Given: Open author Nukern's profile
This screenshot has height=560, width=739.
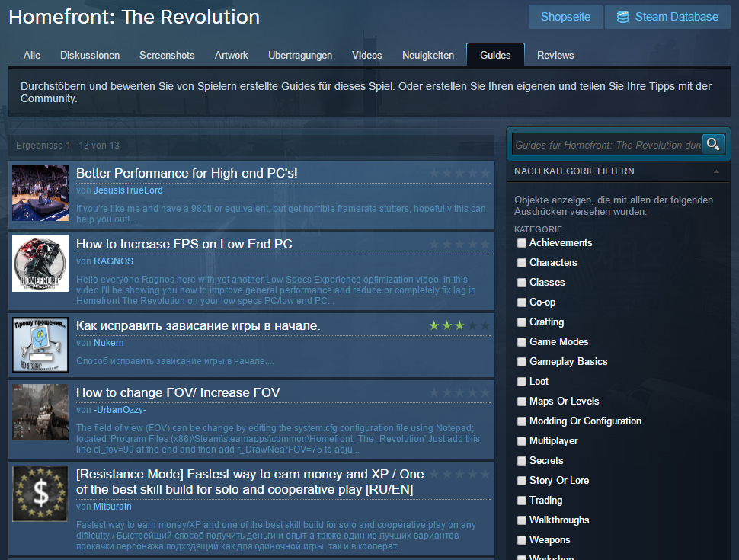Looking at the screenshot, I should pos(108,343).
